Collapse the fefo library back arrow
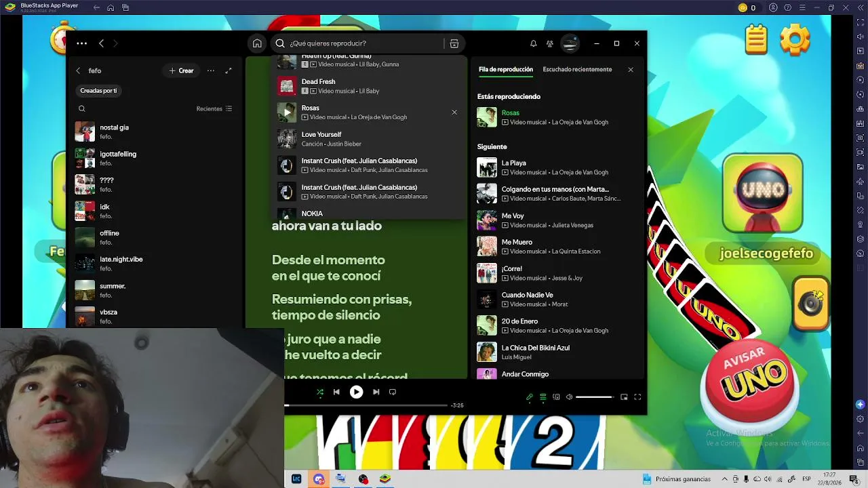The width and height of the screenshot is (868, 488). 78,70
